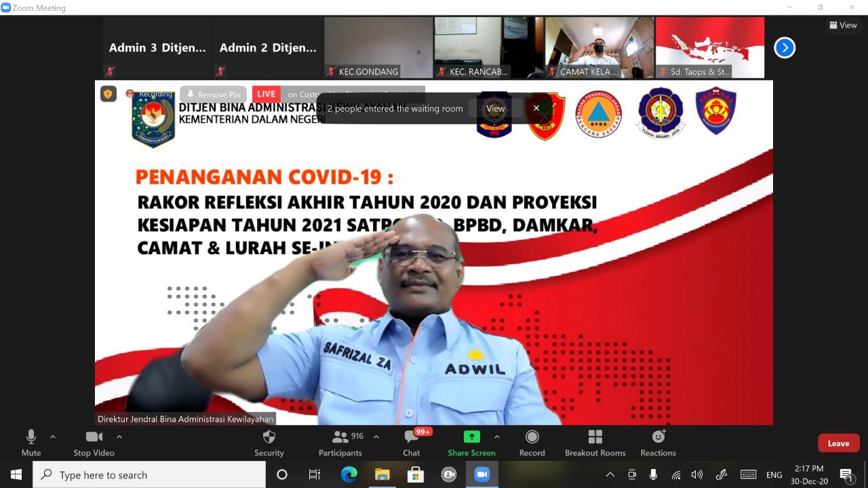Image resolution: width=868 pixels, height=488 pixels.
Task: Dismiss the waiting room notification
Action: click(x=536, y=108)
